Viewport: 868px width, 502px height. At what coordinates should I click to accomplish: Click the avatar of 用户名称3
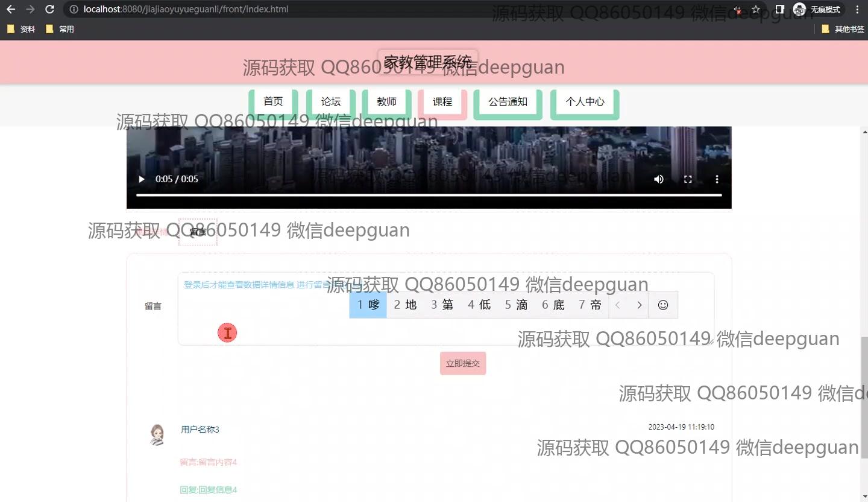tap(157, 434)
